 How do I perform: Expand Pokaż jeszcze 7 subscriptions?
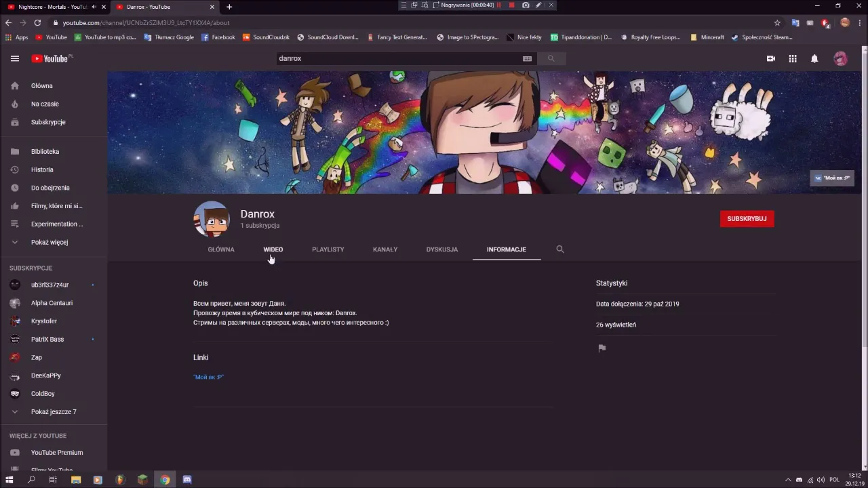pyautogui.click(x=54, y=411)
